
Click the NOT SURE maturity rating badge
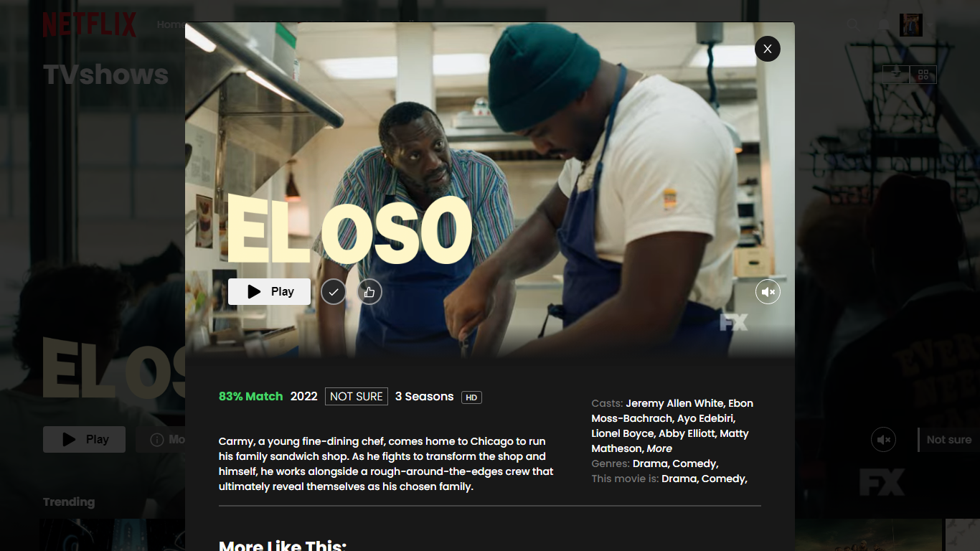357,396
